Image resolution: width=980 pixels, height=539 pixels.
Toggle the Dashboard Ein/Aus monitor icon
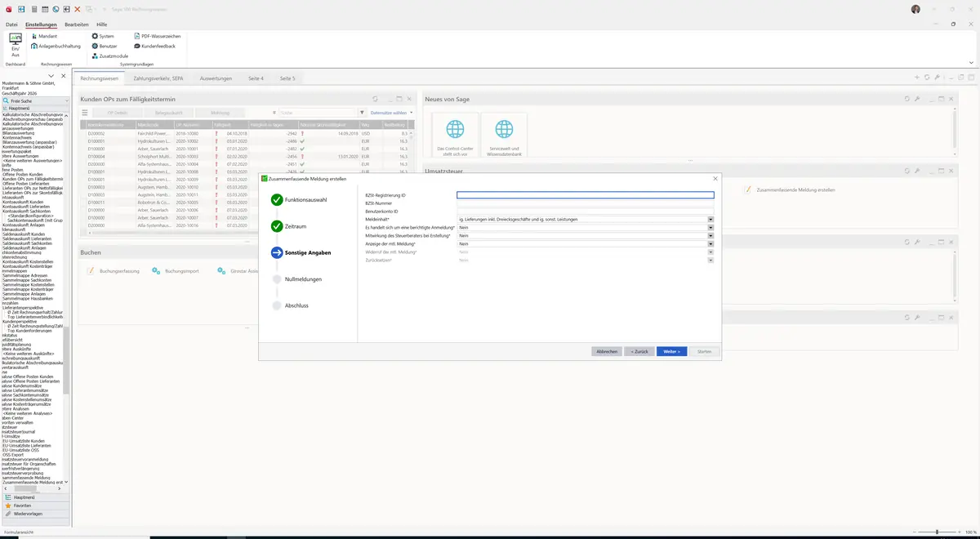pos(16,40)
